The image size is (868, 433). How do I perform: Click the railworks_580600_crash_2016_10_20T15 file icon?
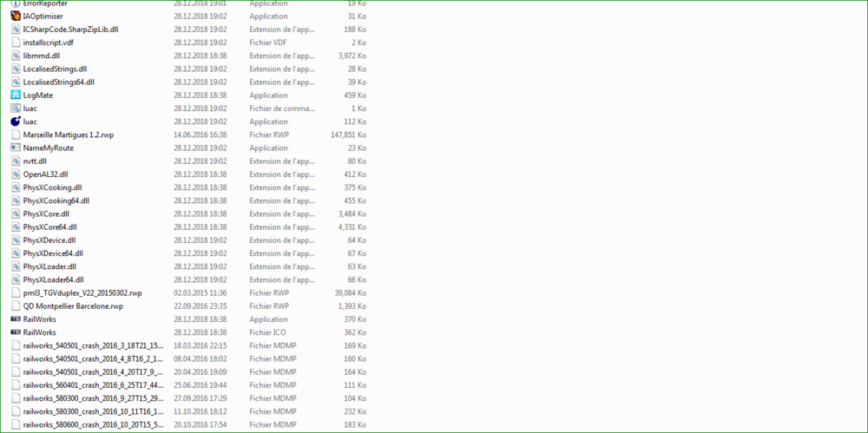[16, 424]
